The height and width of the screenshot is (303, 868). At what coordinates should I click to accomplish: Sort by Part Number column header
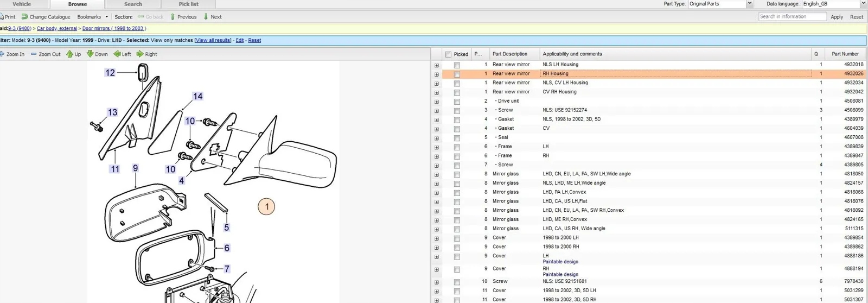click(x=845, y=54)
